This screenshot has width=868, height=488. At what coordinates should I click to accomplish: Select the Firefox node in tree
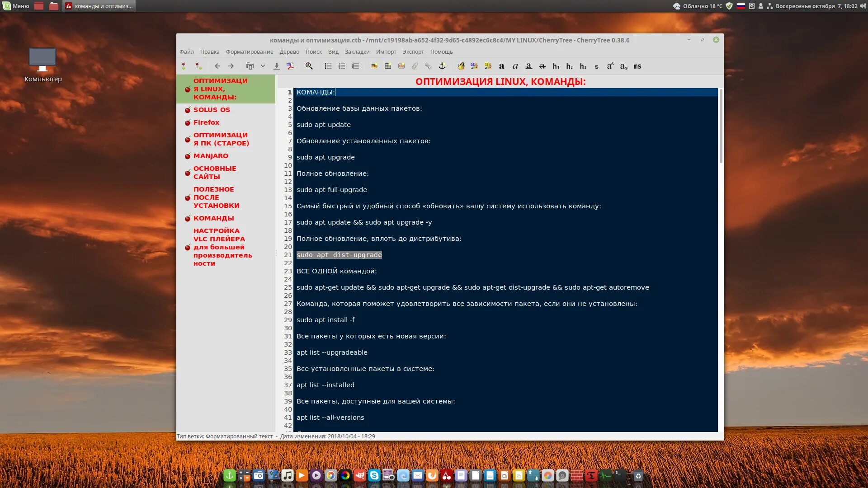click(x=206, y=122)
